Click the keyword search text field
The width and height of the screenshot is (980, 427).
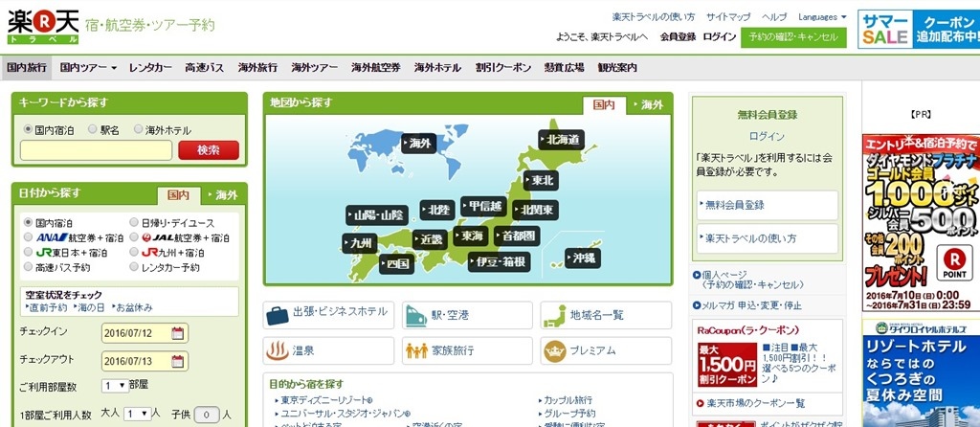coord(97,150)
